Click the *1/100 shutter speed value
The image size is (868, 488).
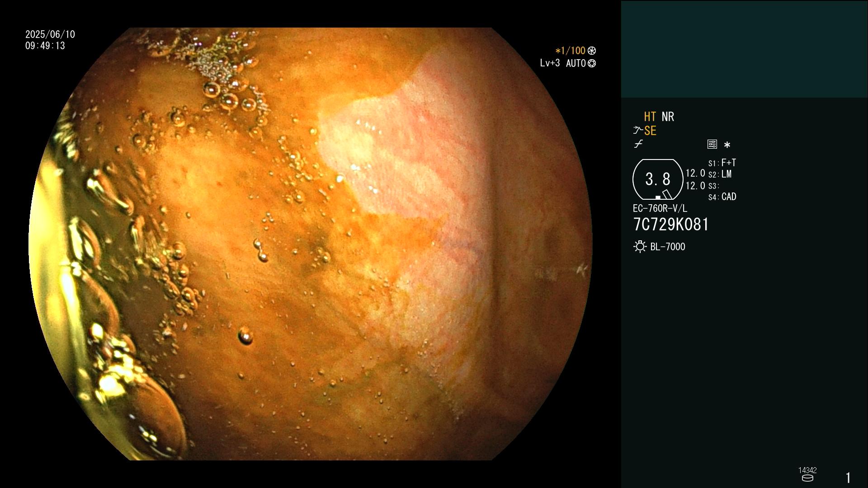(x=571, y=51)
